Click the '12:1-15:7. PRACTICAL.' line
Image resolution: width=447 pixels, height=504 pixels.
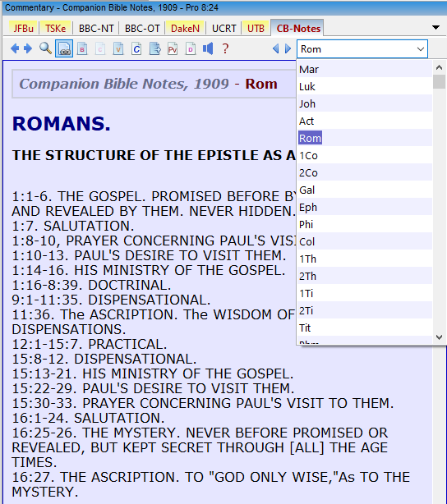[x=90, y=344]
